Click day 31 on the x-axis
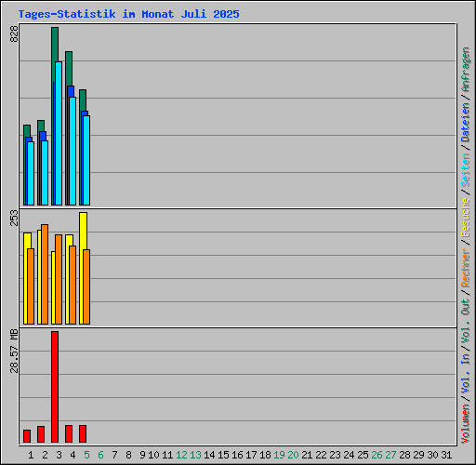476x465 pixels. (446, 455)
